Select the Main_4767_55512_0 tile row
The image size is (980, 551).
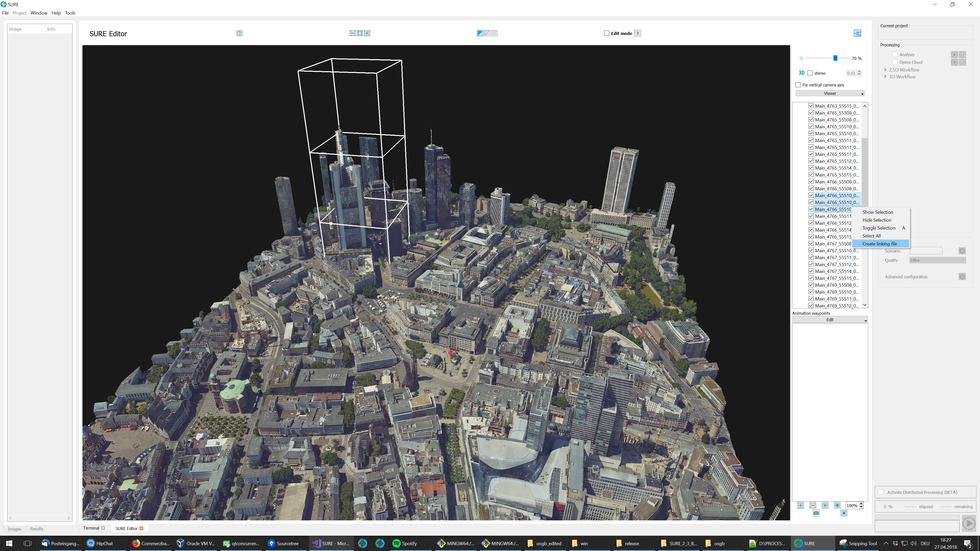pos(837,264)
